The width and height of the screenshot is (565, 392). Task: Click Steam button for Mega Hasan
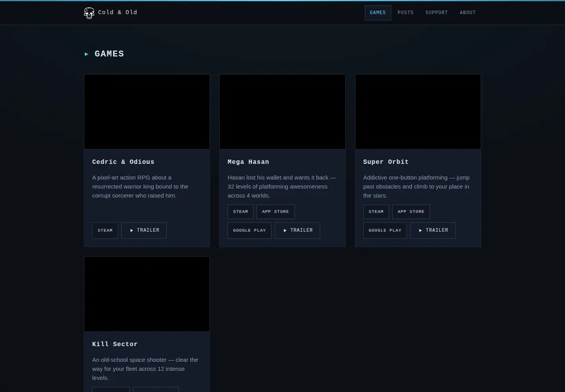tap(241, 212)
